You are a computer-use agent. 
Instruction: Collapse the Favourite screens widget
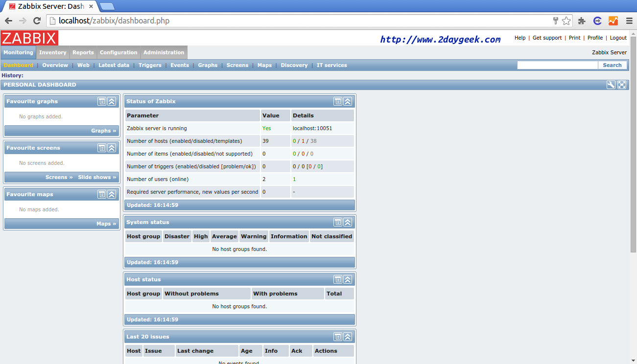pyautogui.click(x=112, y=148)
